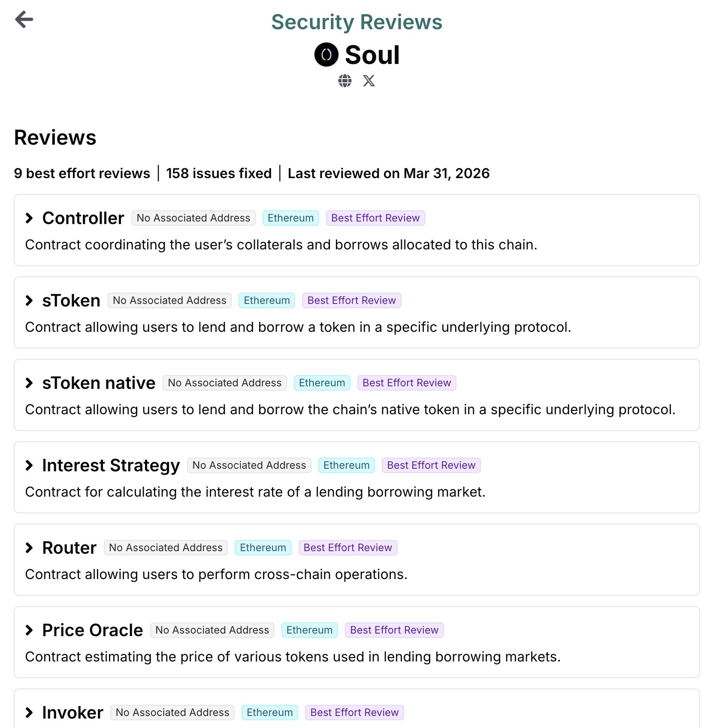This screenshot has height=728, width=713.
Task: Click the Soul logo icon
Action: coord(326,55)
